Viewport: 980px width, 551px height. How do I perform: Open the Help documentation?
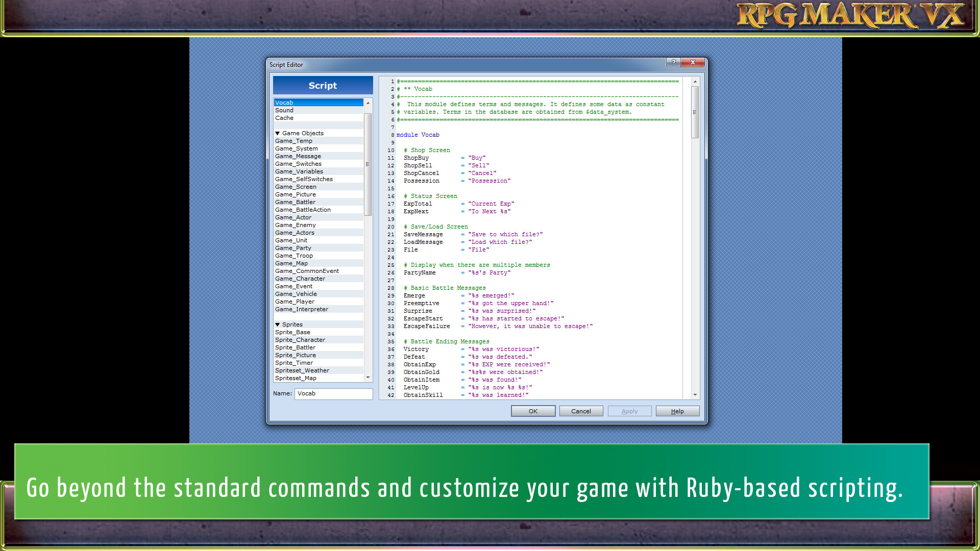pyautogui.click(x=677, y=411)
